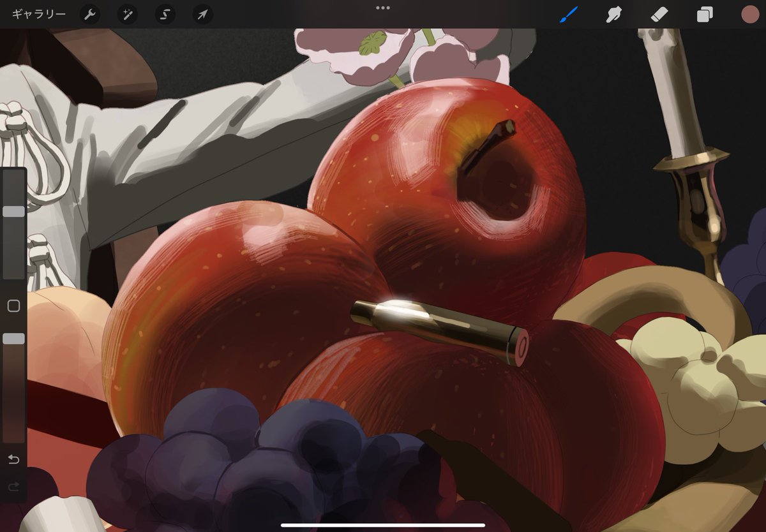Adjust the brush size slider handle

point(13,211)
